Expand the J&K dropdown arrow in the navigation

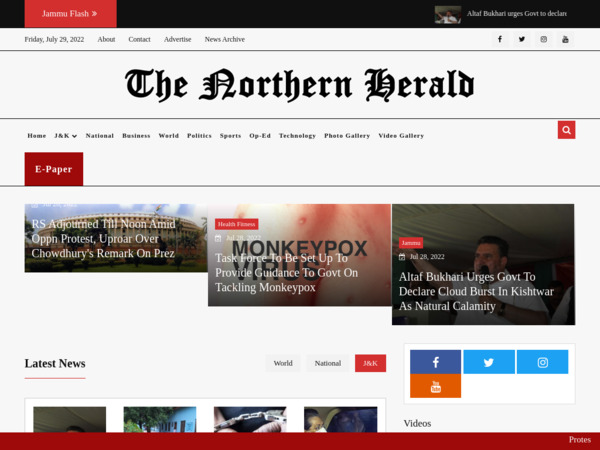point(74,136)
